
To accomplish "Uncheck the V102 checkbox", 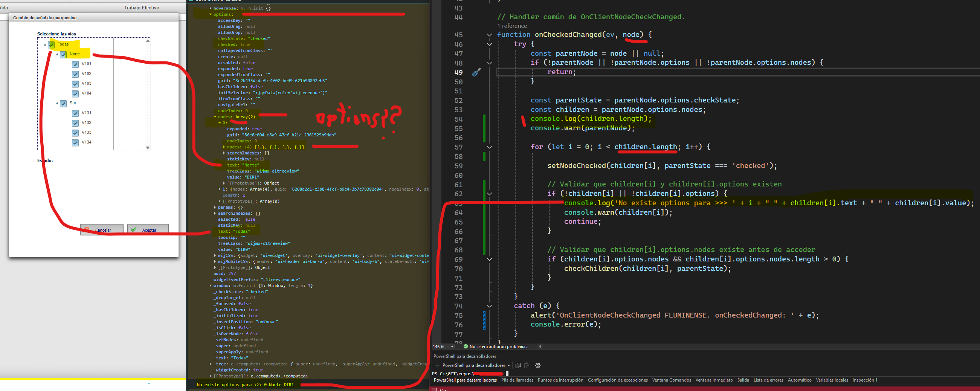I will tap(75, 74).
